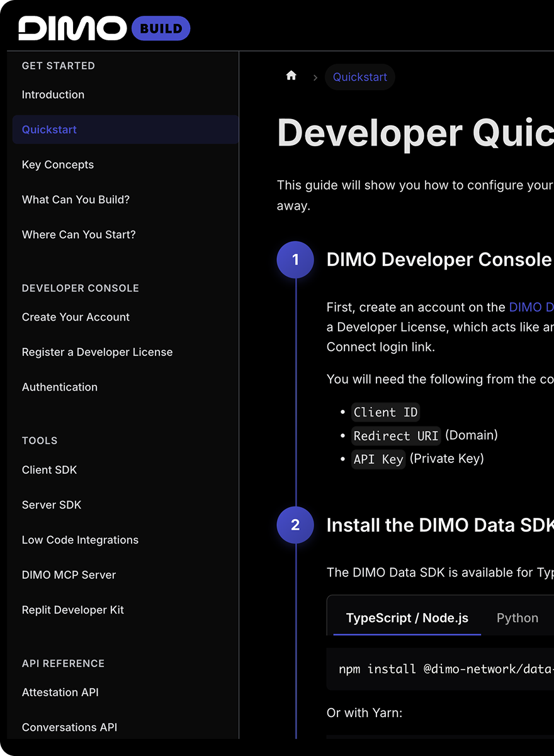
Task: Click the Install the DIMO Data SDK heading
Action: [440, 525]
